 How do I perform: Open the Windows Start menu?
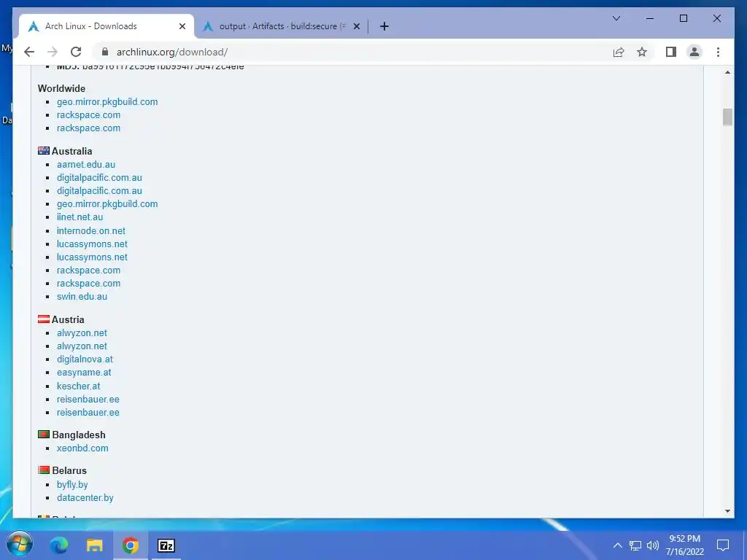pyautogui.click(x=19, y=545)
